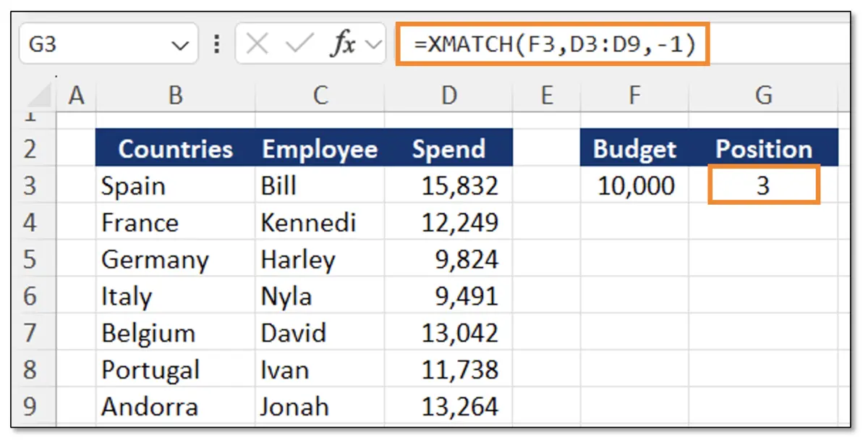Screen dimensions: 868x443
Task: Select row 3 header
Action: (30, 186)
